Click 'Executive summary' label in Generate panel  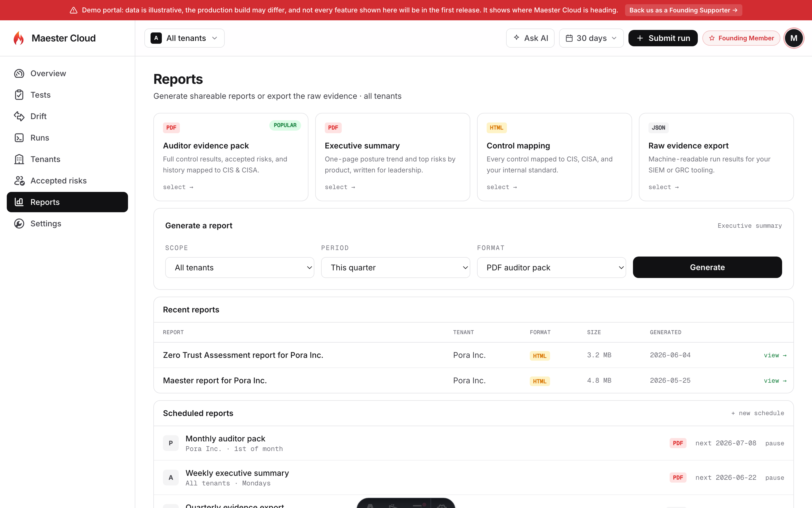point(750,226)
